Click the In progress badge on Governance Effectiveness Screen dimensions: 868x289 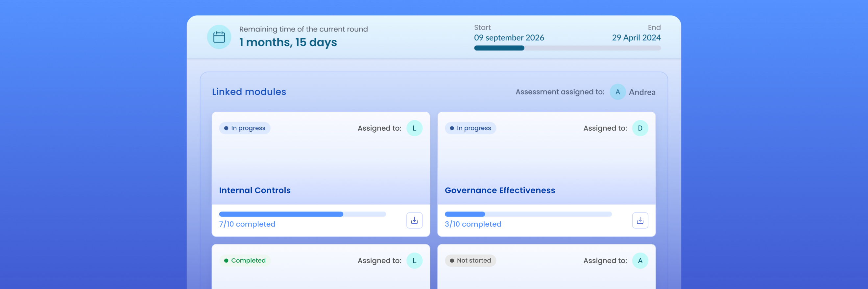[x=470, y=128]
